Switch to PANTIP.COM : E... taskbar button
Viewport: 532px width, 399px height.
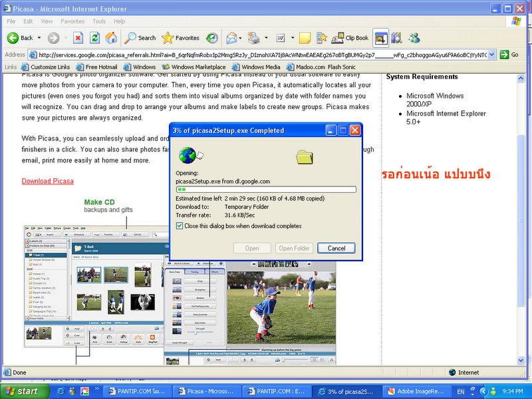pos(277,391)
